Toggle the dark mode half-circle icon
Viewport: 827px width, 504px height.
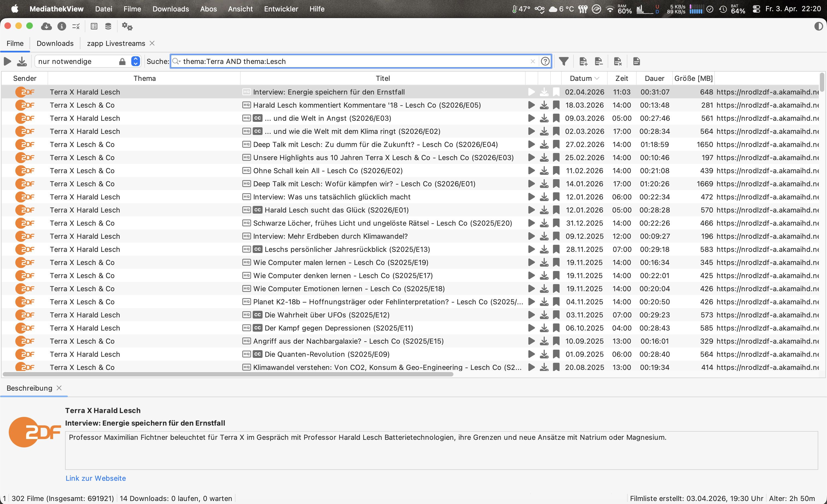tap(818, 26)
